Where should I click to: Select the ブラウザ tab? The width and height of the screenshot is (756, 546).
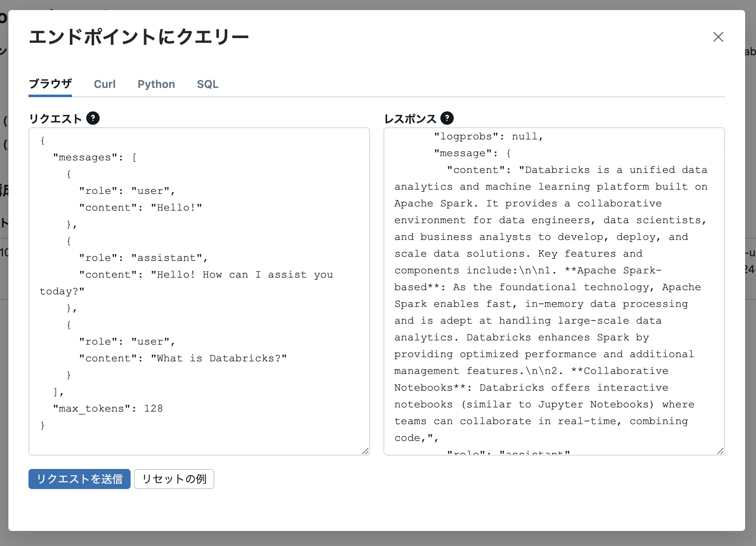point(50,84)
